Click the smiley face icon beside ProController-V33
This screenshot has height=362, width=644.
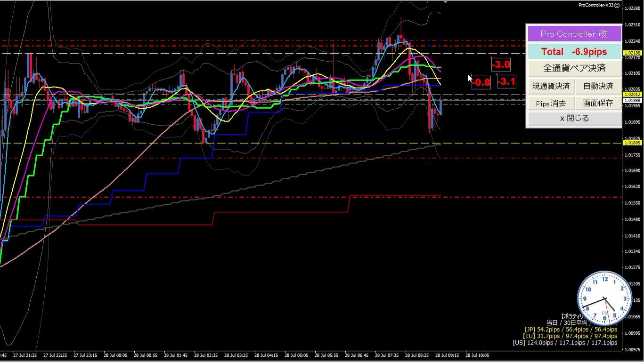point(617,5)
